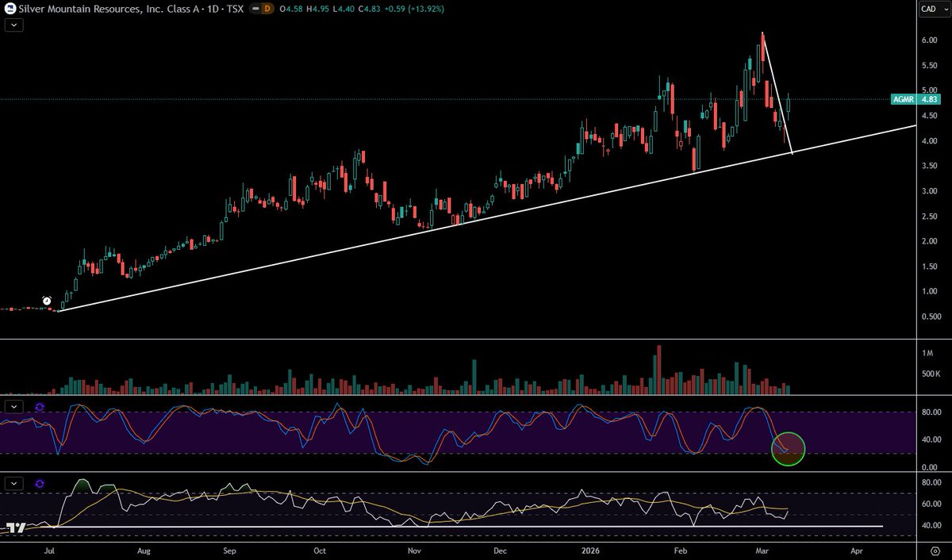Click the Jul label on the time axis
This screenshot has height=560, width=952.
pyautogui.click(x=50, y=549)
